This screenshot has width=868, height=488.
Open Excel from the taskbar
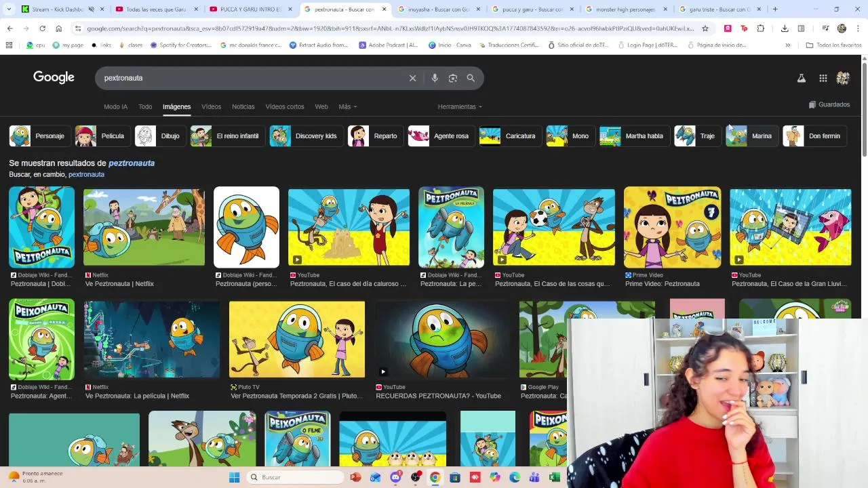555,477
